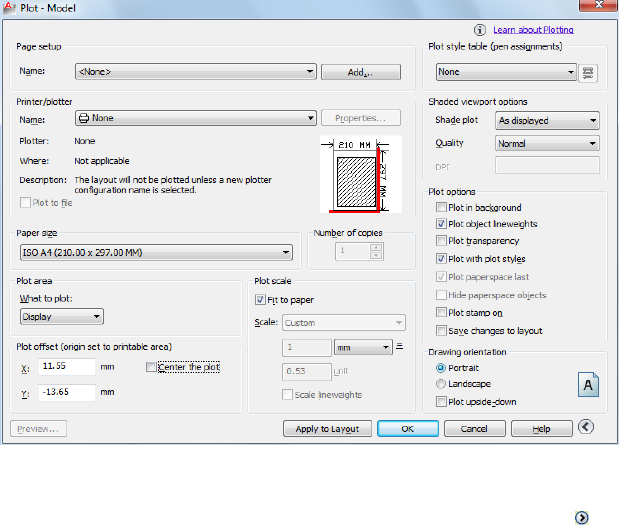This screenshot has width=619, height=527.
Task: Click the Number of copies field
Action: [353, 251]
